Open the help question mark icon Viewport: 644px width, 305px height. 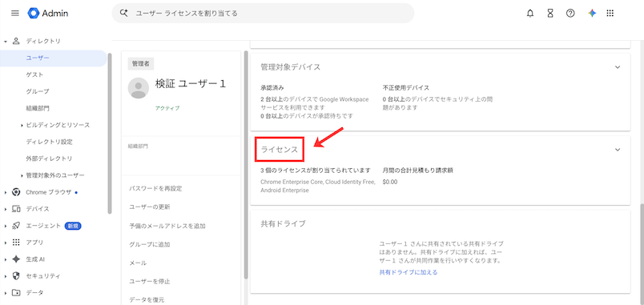[570, 13]
